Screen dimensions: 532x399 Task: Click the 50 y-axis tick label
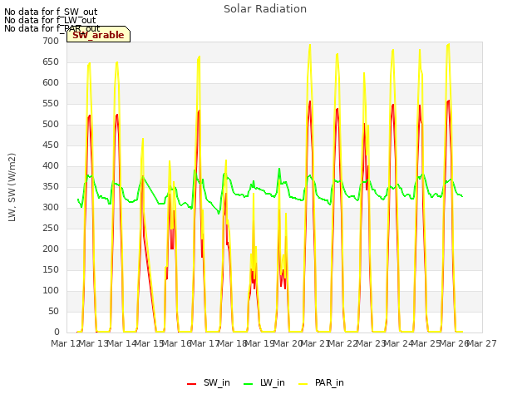tap(53, 311)
